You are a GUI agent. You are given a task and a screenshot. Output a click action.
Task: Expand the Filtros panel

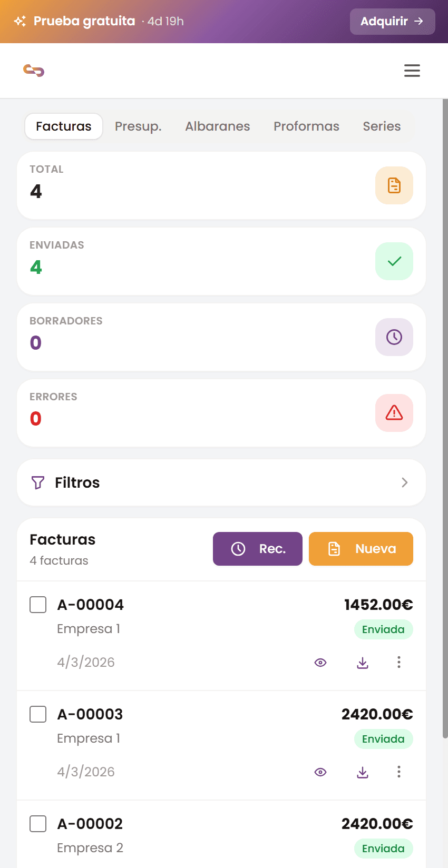tap(221, 482)
